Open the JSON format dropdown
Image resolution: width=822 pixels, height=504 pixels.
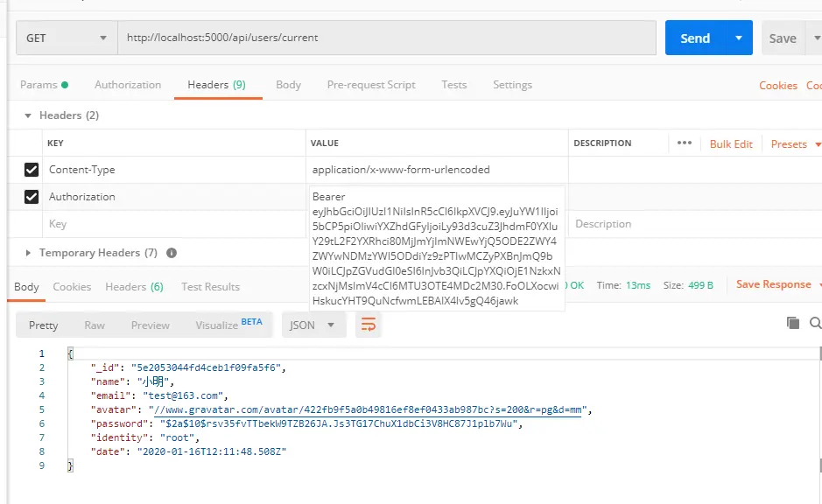pyautogui.click(x=313, y=325)
